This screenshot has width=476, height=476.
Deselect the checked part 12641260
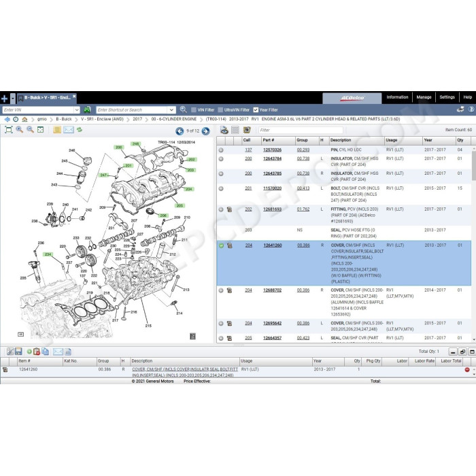point(221,245)
